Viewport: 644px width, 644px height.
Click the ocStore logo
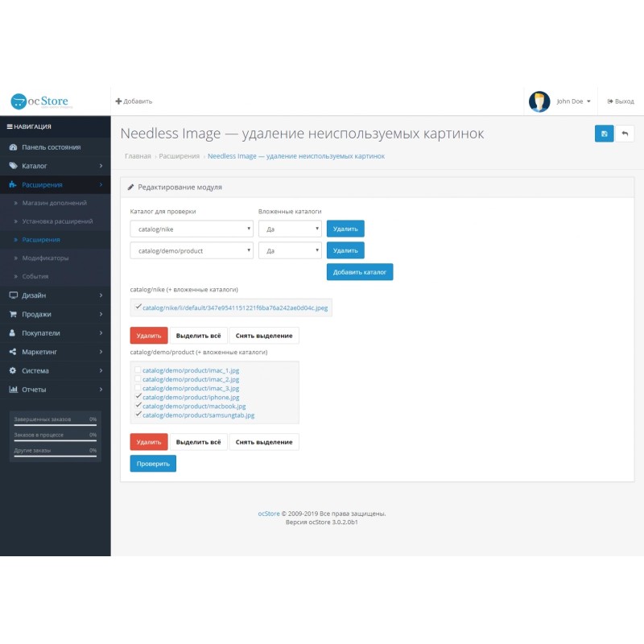tap(40, 101)
